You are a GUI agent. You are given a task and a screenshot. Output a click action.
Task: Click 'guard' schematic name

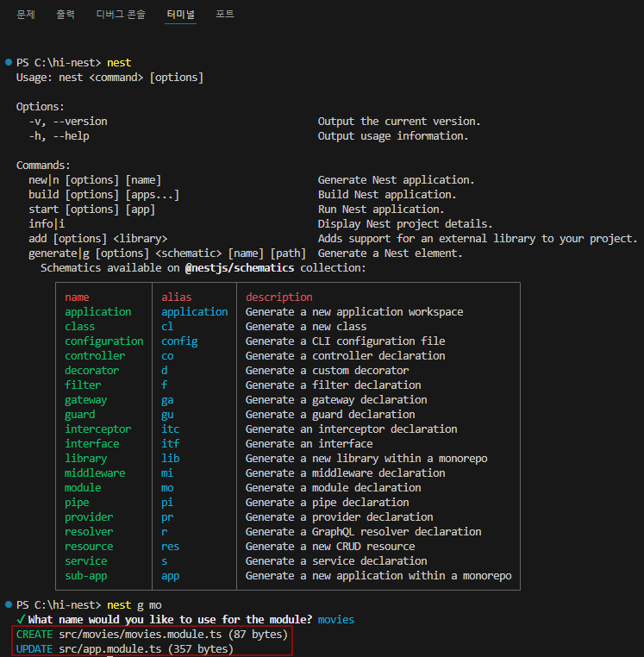coord(79,415)
